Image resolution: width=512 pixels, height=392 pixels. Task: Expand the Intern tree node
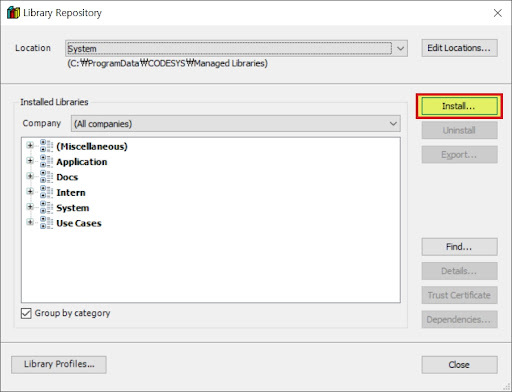[x=30, y=191]
